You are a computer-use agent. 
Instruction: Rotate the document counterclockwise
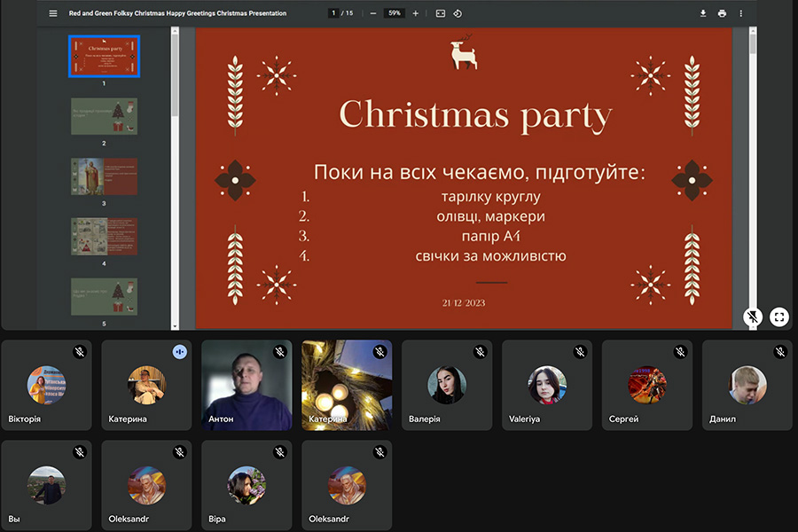(x=458, y=13)
